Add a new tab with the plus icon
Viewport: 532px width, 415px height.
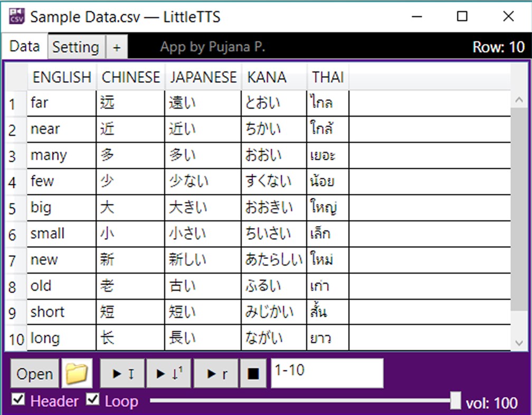pyautogui.click(x=117, y=47)
